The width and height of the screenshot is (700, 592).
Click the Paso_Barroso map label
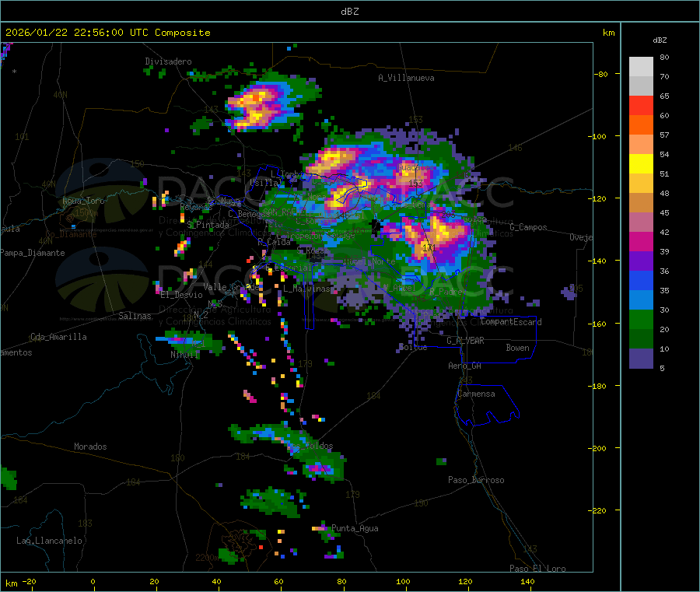[476, 480]
